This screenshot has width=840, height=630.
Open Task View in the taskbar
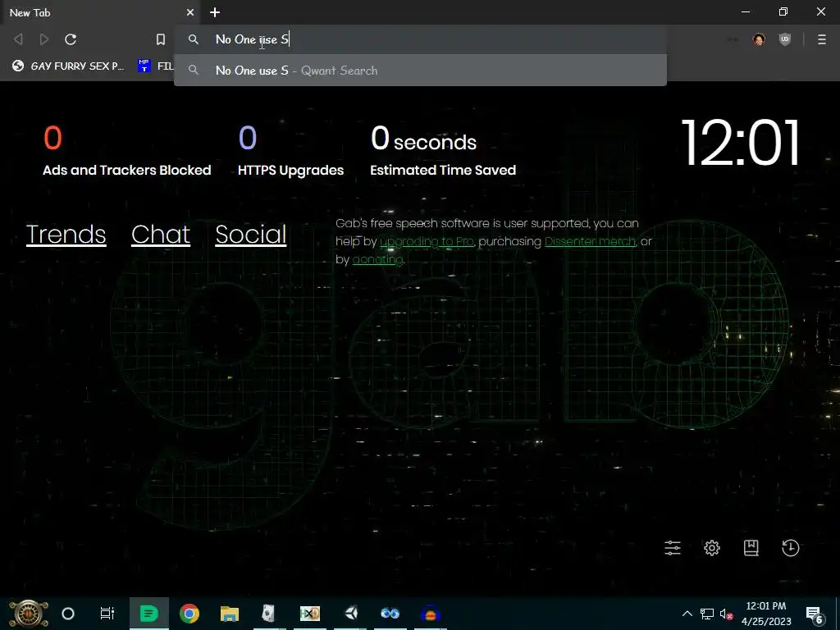click(x=107, y=614)
